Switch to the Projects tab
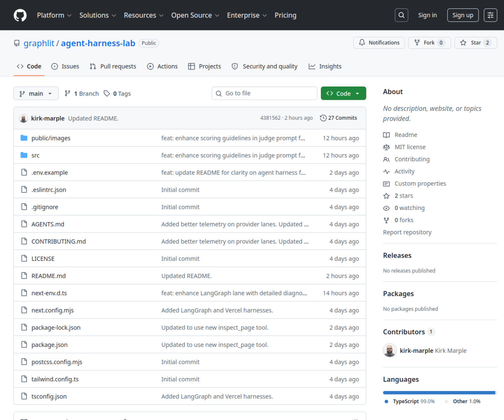 click(205, 66)
